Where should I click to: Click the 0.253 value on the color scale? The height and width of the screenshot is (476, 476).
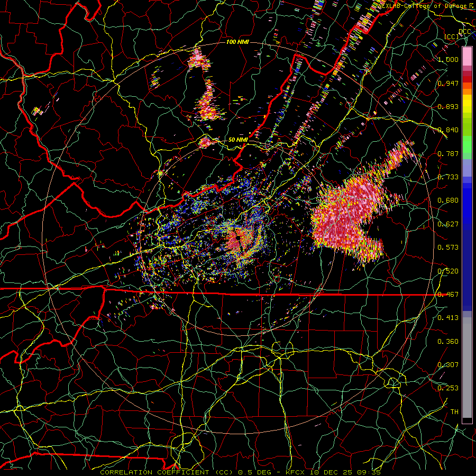coord(448,388)
